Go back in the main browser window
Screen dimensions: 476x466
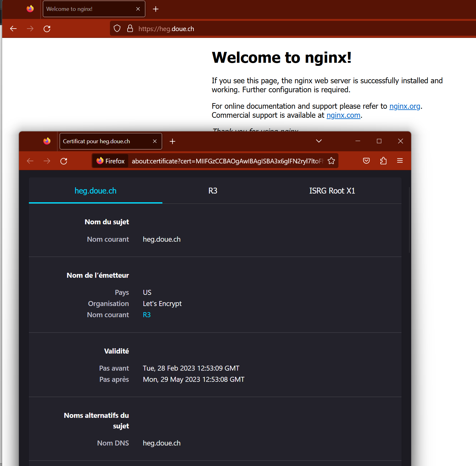pos(13,29)
